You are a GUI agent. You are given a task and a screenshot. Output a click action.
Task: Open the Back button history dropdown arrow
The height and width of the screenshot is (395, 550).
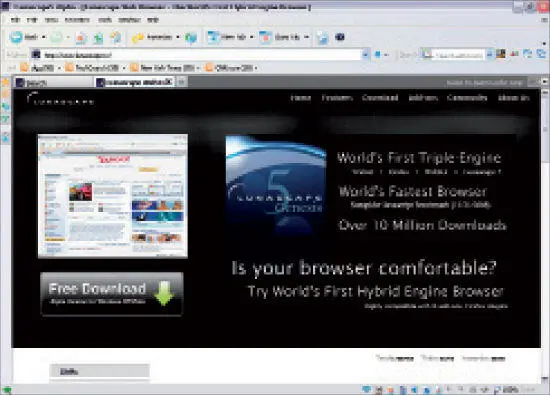[44, 37]
